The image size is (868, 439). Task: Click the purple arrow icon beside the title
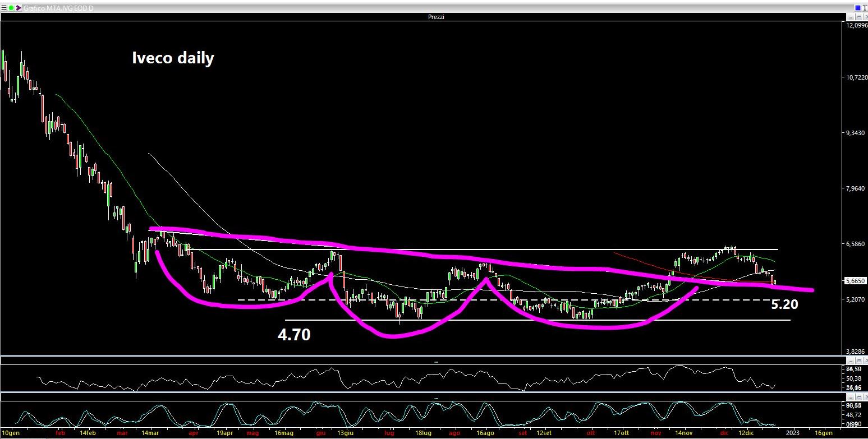pos(19,8)
